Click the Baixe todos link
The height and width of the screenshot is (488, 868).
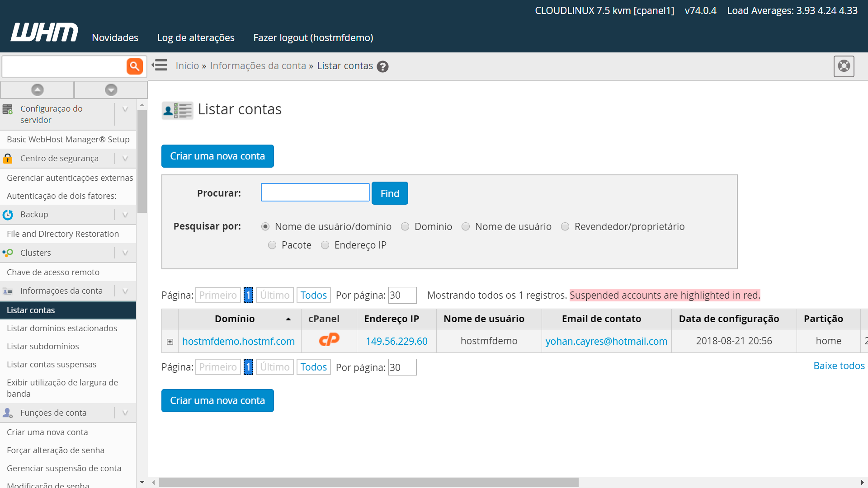pos(839,366)
